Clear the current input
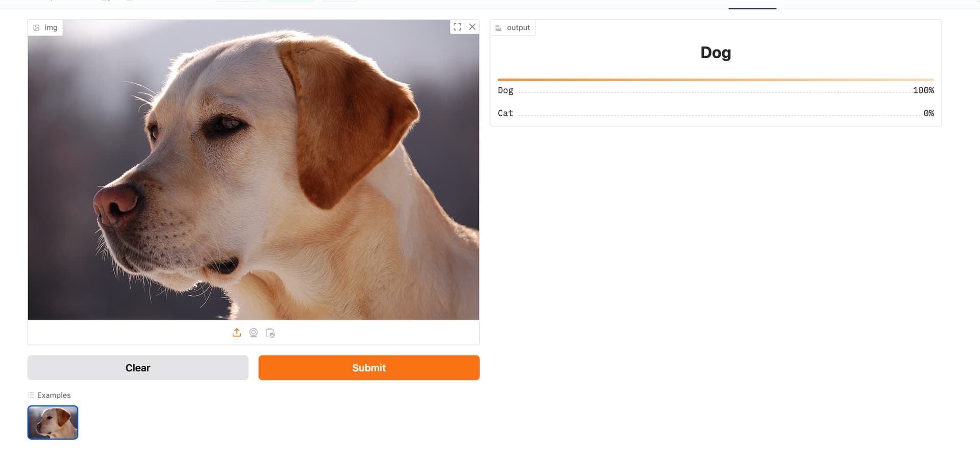Screen dimensions: 980x454 coord(138,368)
